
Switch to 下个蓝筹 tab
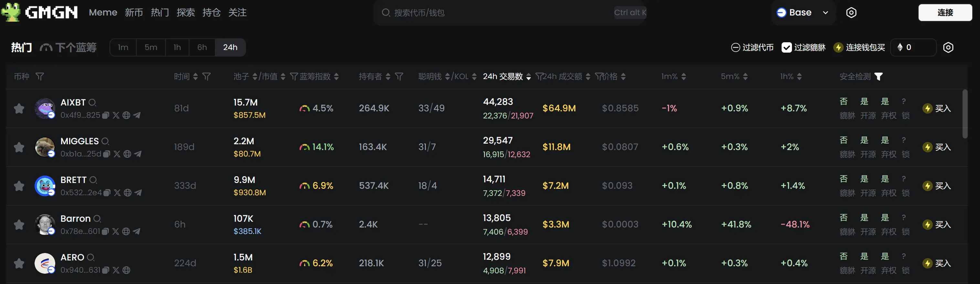click(x=68, y=47)
